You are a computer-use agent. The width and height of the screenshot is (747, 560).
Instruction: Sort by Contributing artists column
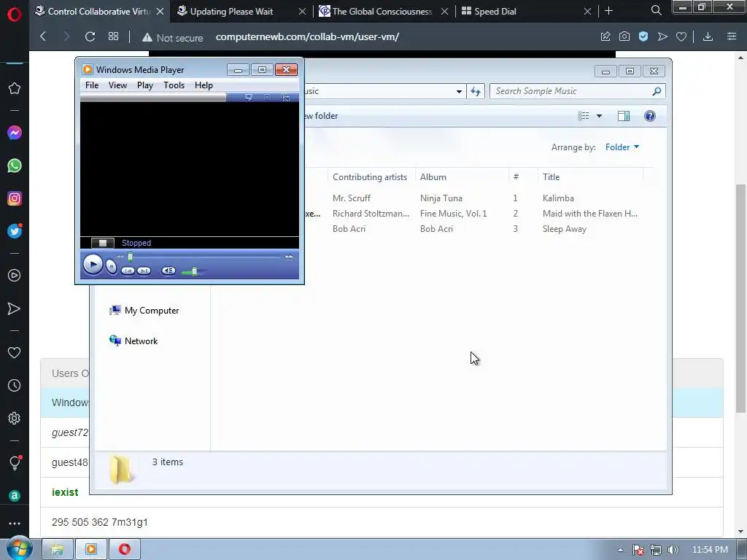371,177
